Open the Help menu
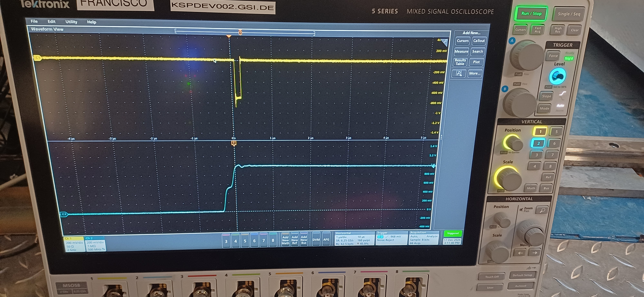Image resolution: width=644 pixels, height=297 pixels. [x=91, y=22]
